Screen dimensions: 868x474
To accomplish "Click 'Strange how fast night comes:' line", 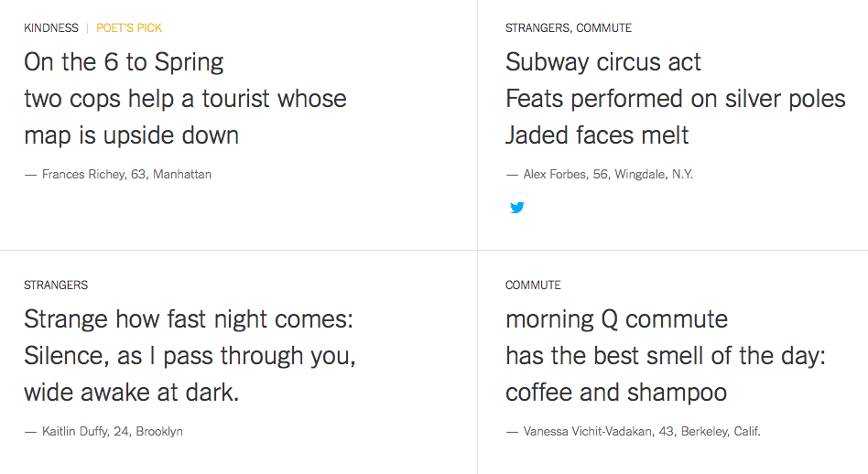I will pos(189,319).
